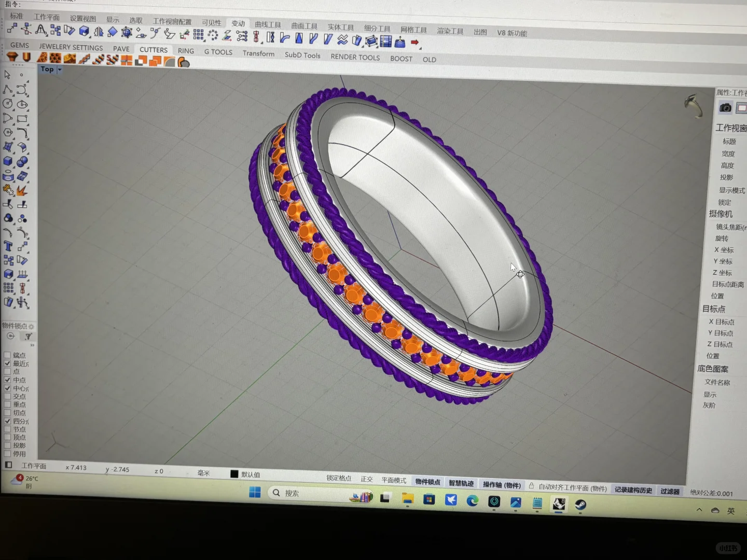Viewport: 747px width, 560px height.
Task: Click the polar Array icon
Action: coord(213,35)
